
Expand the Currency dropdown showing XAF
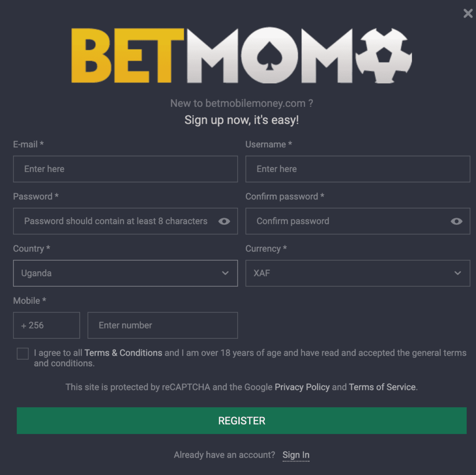click(357, 273)
